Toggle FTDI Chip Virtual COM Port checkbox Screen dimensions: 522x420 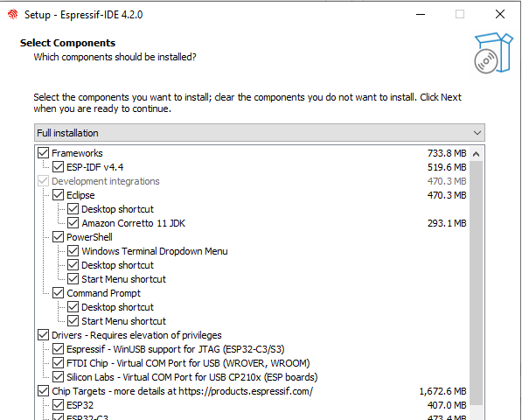tap(59, 363)
